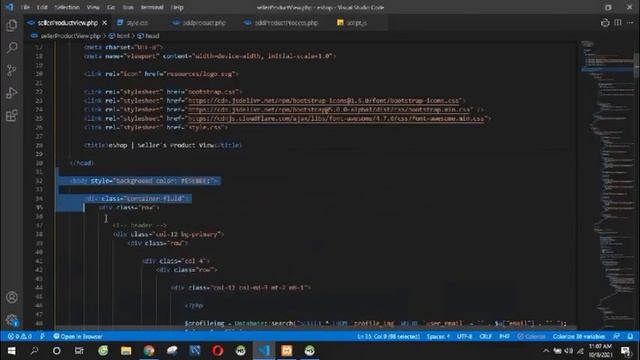
Task: Open the Accounts menu icon
Action: pos(12,297)
